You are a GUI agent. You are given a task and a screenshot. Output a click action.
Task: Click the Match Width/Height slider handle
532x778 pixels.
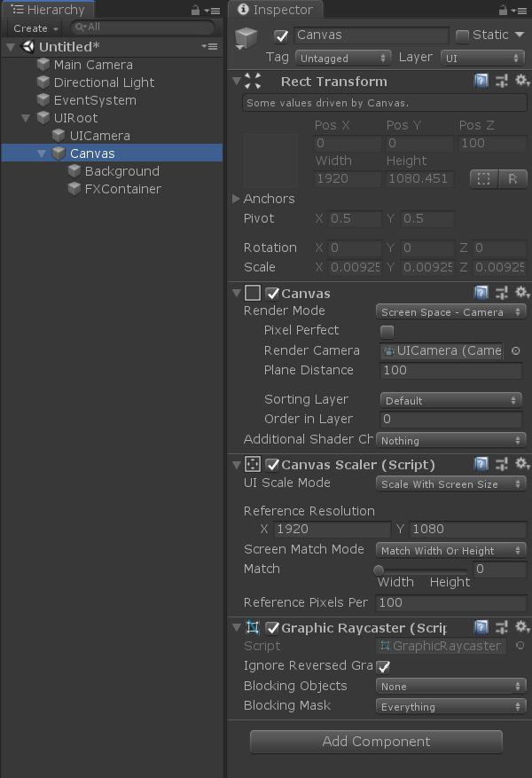[x=379, y=570]
